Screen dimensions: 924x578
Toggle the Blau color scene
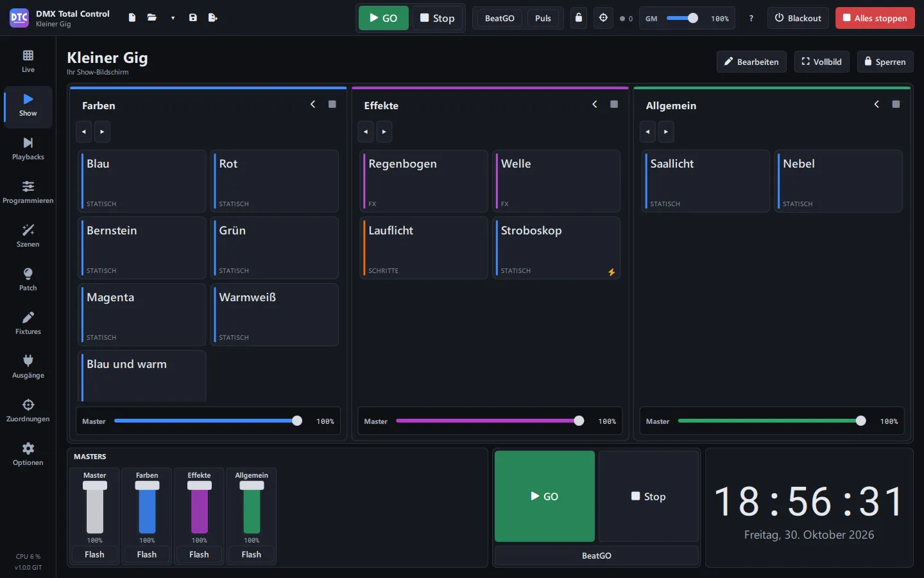tap(142, 181)
